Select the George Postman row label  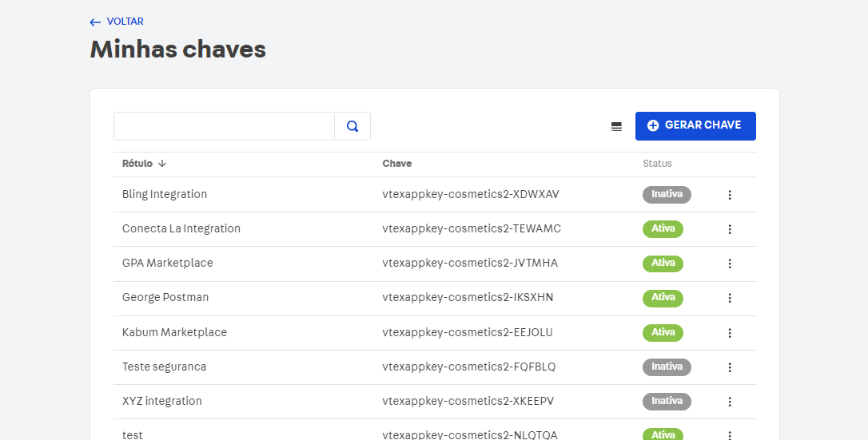pyautogui.click(x=165, y=297)
